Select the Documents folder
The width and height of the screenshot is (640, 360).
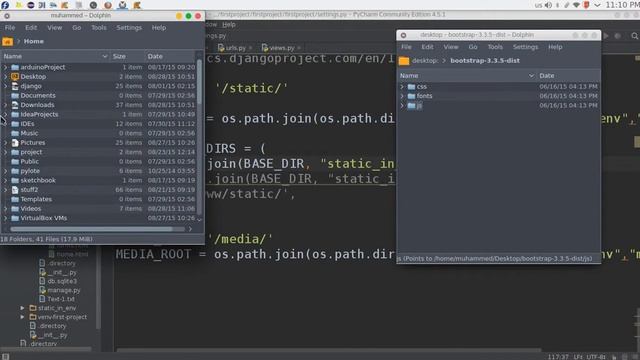(38, 95)
